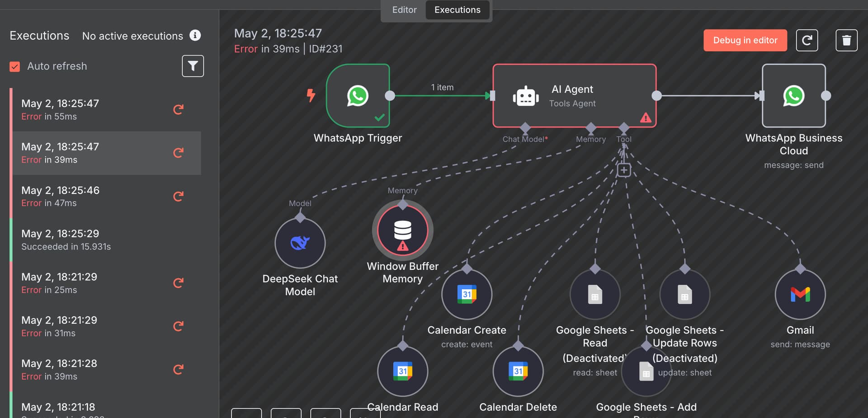Click the 'ID#231' execution ID text
Viewport: 868px width, 418px height.
pos(325,49)
